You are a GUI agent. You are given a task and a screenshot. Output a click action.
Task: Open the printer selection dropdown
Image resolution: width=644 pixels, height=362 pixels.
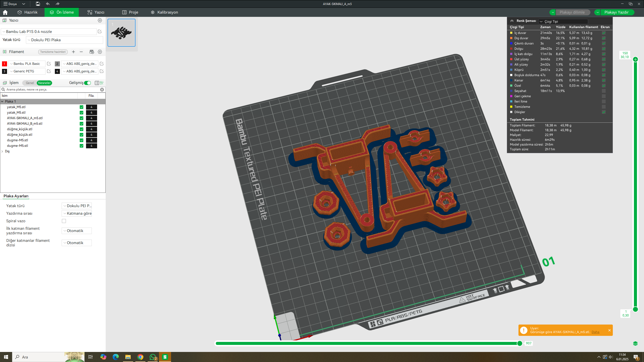49,32
